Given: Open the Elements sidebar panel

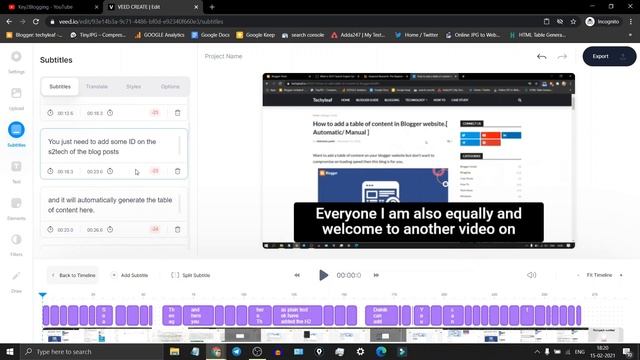Looking at the screenshot, I should (16, 208).
